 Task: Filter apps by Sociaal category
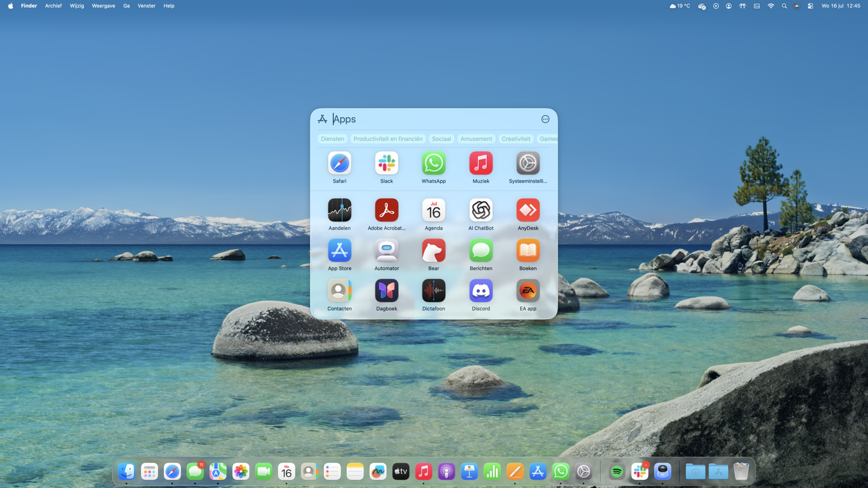pyautogui.click(x=441, y=139)
